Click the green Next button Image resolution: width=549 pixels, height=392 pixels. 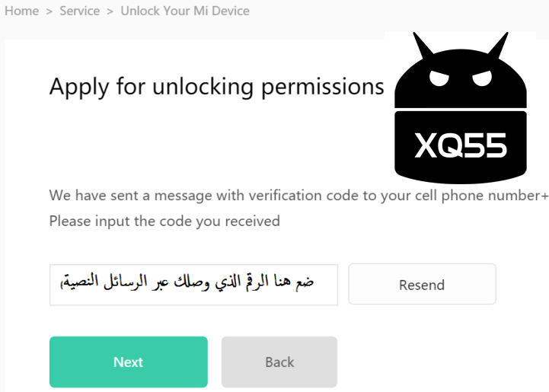tap(128, 362)
